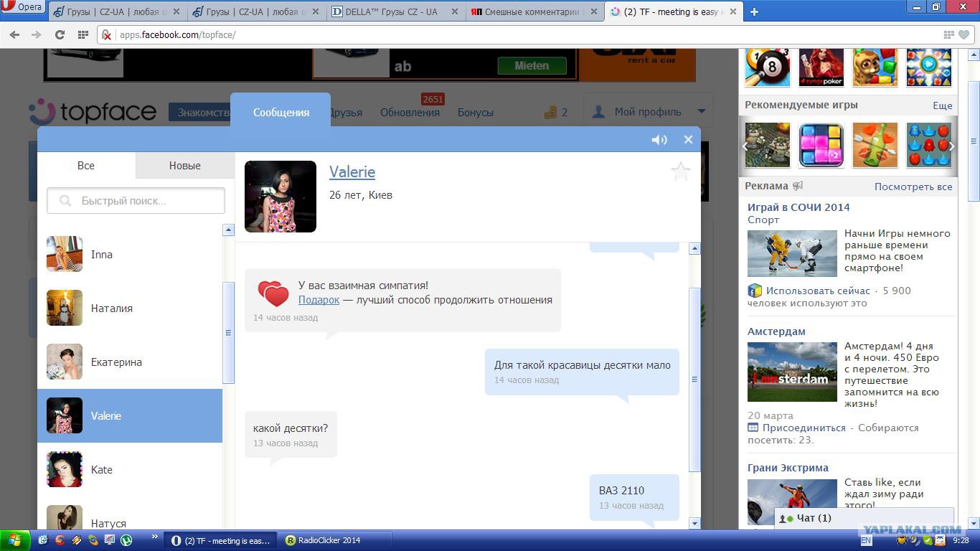The image size is (980, 551).
Task: Launch the bottle and hearts game
Action: pos(875,145)
